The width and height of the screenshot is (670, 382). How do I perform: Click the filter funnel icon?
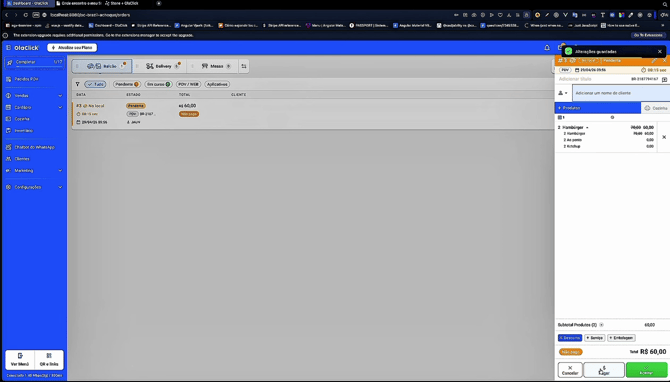coord(77,84)
